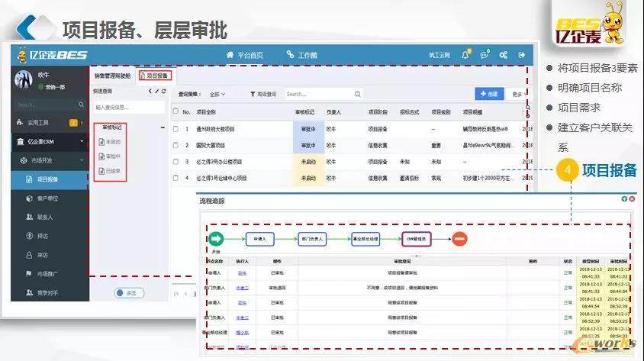Click the table search magnifier icon
Viewport: 644px width, 361px height.
tap(358, 94)
